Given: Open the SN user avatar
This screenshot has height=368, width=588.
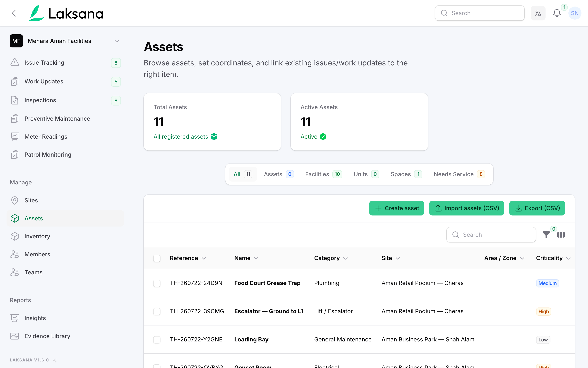Looking at the screenshot, I should (x=575, y=13).
